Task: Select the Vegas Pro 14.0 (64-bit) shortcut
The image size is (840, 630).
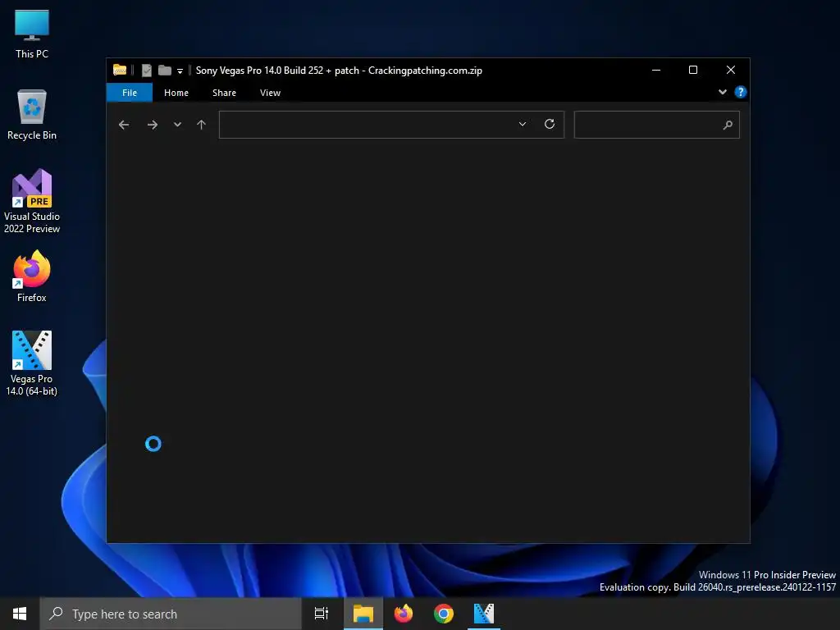Action: click(x=32, y=363)
